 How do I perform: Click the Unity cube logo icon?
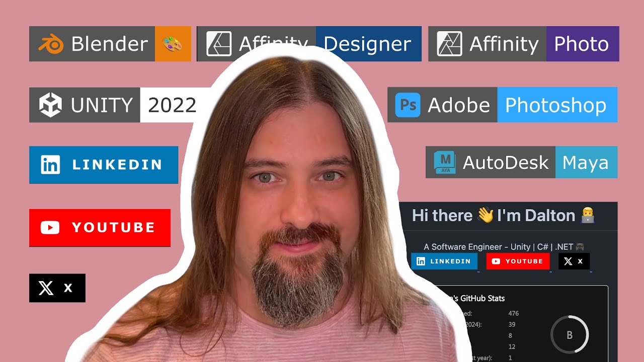50,105
